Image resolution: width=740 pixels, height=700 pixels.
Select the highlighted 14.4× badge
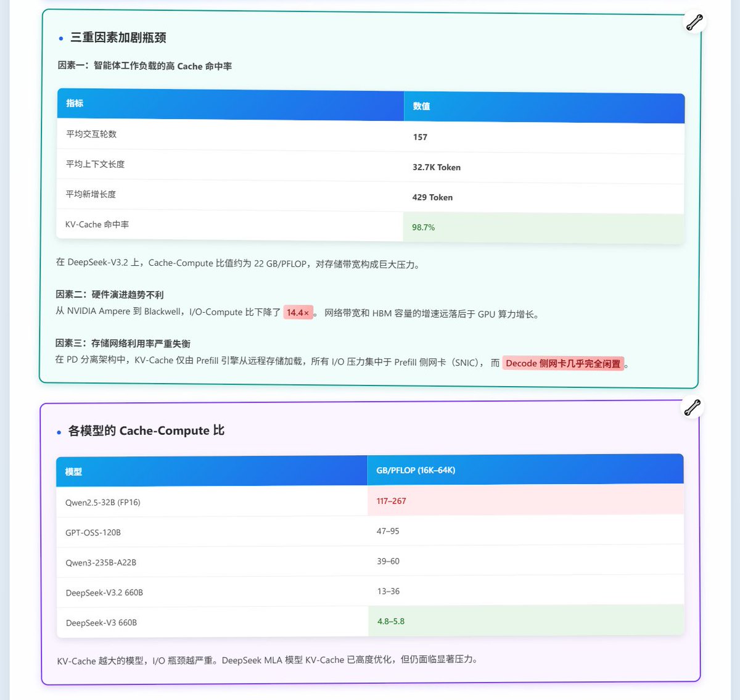[299, 312]
